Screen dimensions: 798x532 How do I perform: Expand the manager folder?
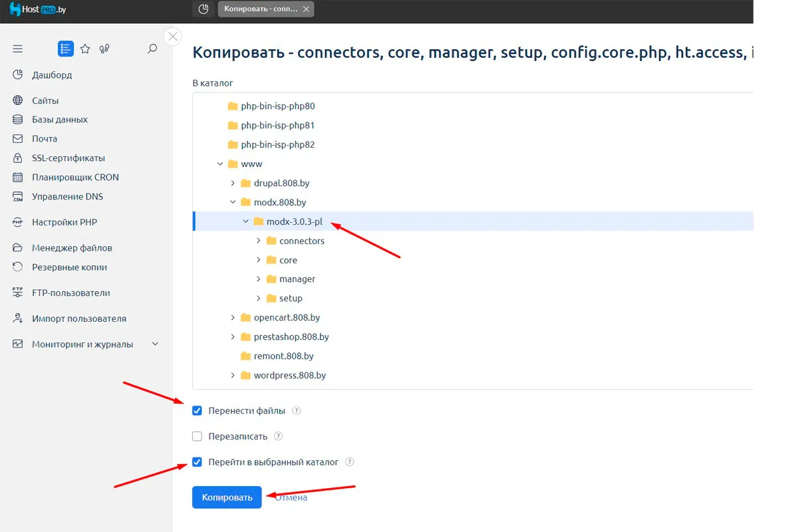(259, 279)
